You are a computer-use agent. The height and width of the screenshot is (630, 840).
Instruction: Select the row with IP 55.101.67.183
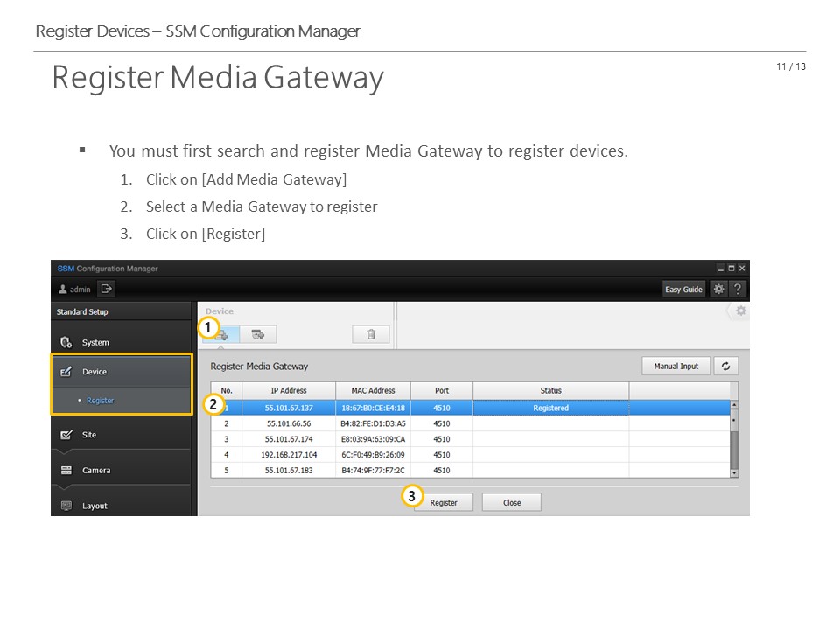pyautogui.click(x=471, y=471)
